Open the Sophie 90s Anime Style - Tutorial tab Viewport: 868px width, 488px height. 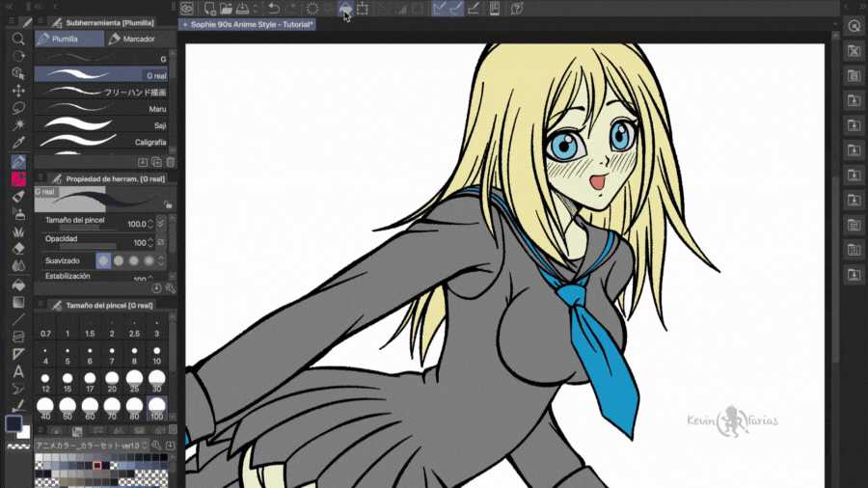(248, 24)
